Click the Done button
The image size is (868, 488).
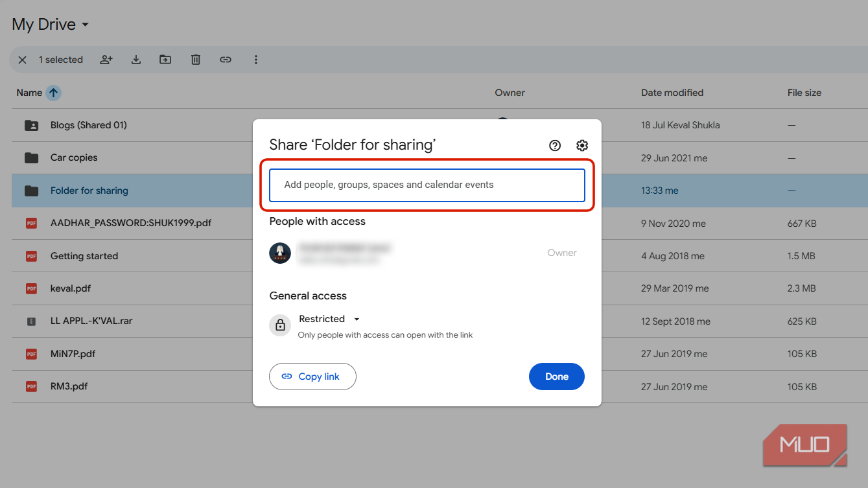(557, 377)
